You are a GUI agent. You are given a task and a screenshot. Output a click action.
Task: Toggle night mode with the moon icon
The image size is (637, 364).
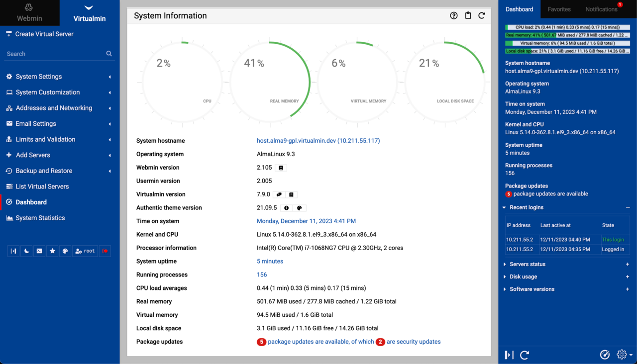click(27, 251)
